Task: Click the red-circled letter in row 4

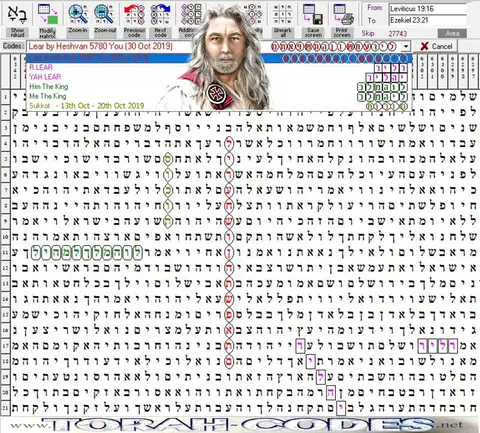Action: 229,143
